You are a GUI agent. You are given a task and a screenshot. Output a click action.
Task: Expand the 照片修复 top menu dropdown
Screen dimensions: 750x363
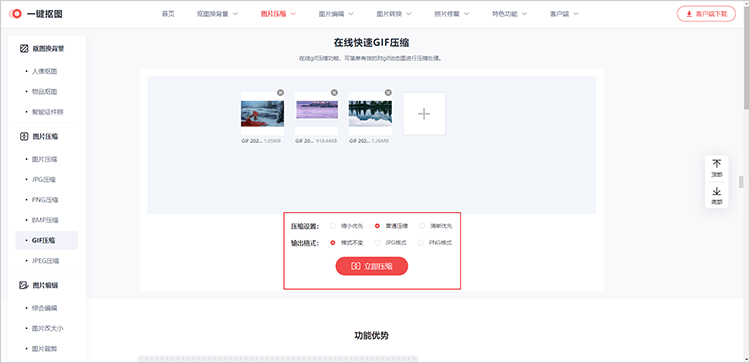pos(452,14)
